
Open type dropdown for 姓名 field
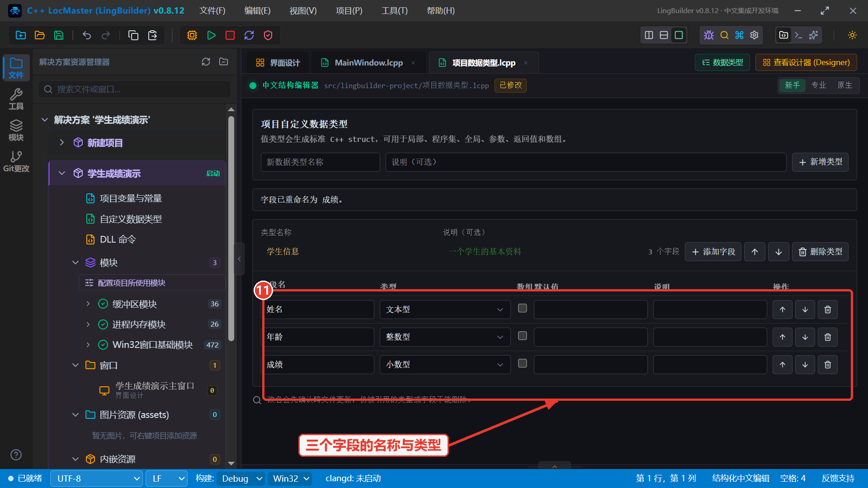click(445, 310)
